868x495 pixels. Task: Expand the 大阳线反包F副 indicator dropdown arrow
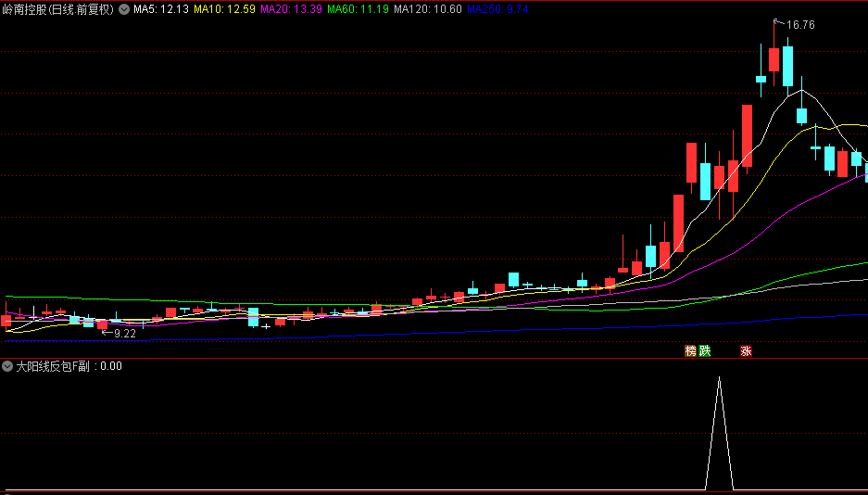(7, 366)
